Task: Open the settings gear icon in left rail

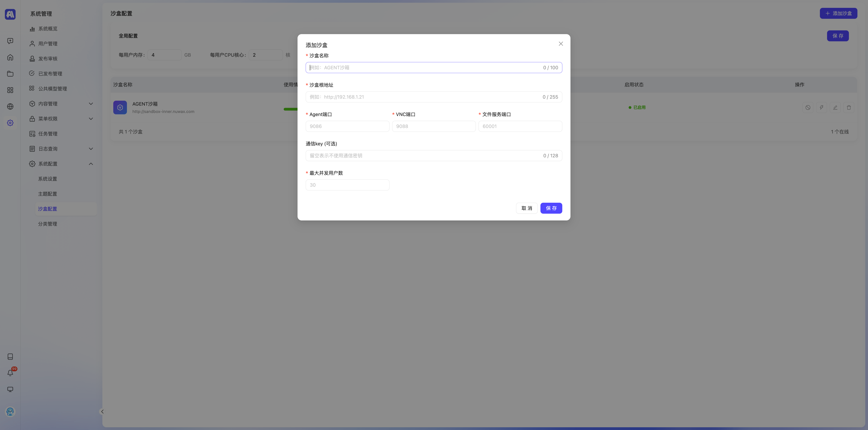Action: [10, 123]
